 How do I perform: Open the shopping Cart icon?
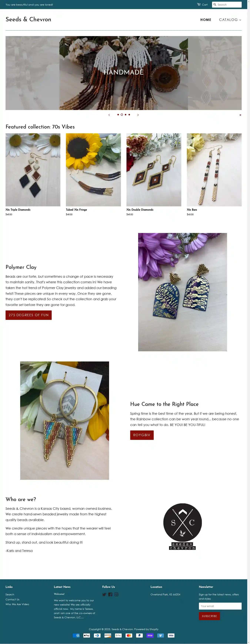[x=199, y=4]
